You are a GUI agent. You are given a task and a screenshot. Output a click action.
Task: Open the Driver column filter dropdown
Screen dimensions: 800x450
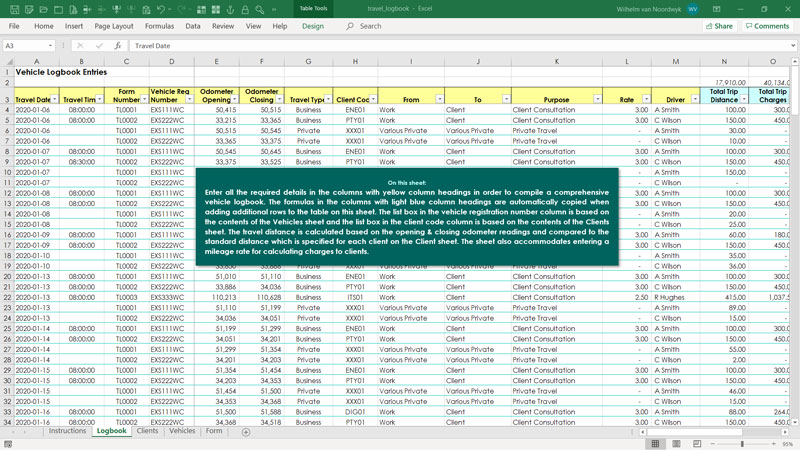(694, 99)
